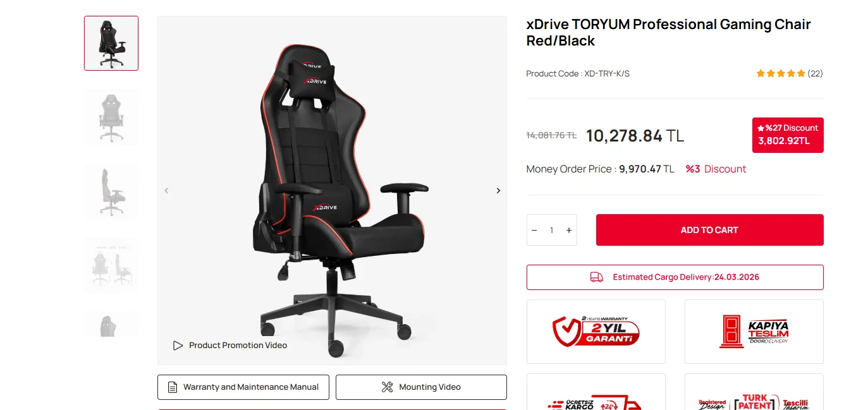This screenshot has height=410, width=868.
Task: Open the Mounting Video
Action: point(421,387)
